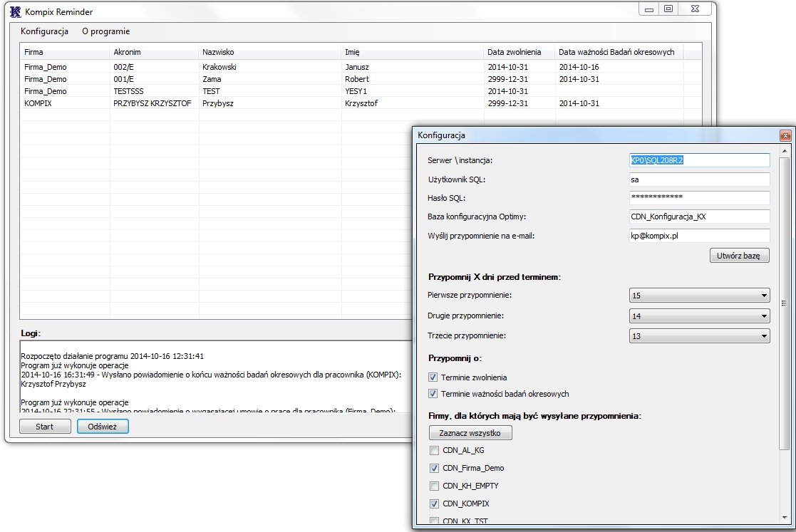Click the YESY1 cell

356,91
